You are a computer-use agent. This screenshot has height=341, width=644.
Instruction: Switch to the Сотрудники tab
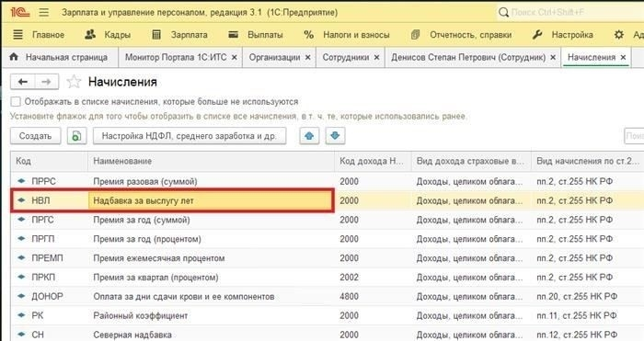345,58
